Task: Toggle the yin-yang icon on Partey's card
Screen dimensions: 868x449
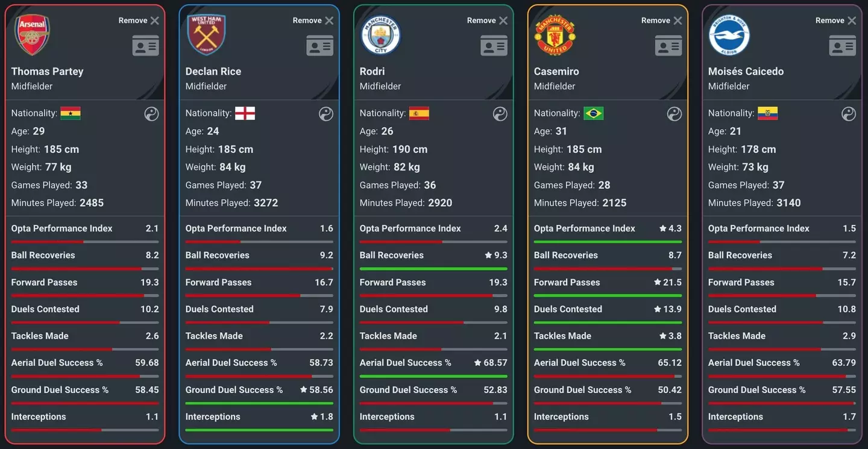Action: (151, 114)
